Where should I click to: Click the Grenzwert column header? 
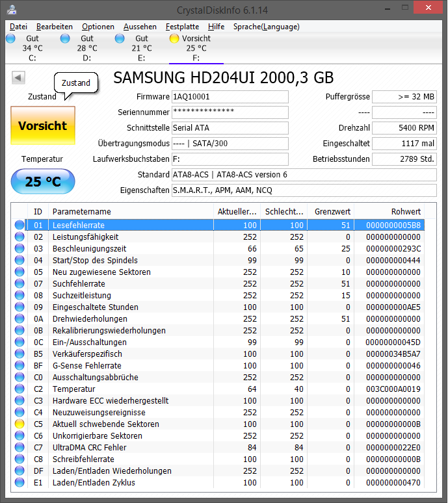331,211
